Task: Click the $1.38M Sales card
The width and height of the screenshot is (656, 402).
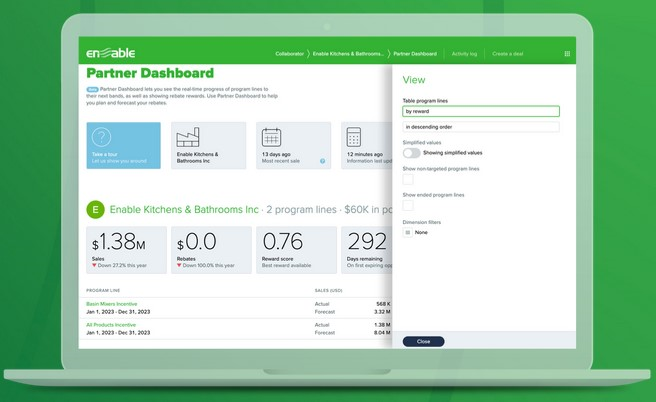Action: click(126, 250)
